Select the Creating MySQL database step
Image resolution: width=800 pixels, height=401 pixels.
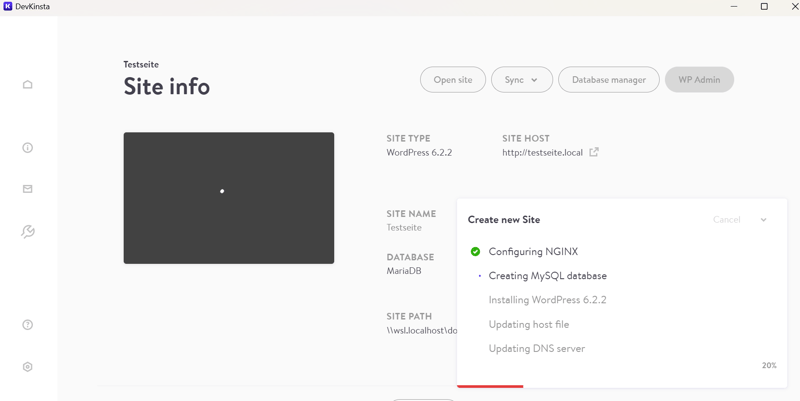pos(547,276)
